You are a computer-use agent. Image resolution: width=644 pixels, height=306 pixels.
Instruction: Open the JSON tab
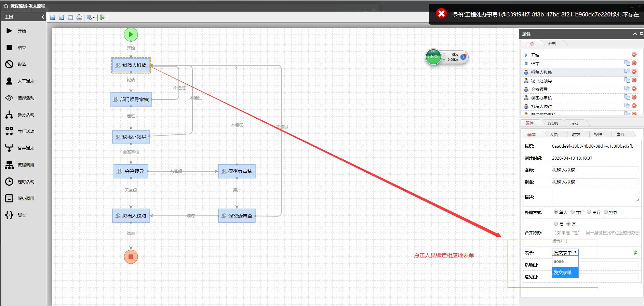(553, 123)
